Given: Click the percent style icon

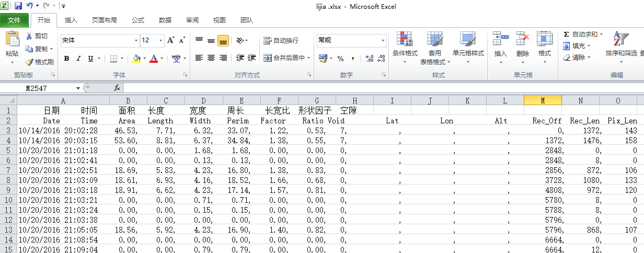Looking at the screenshot, I should click(340, 58).
